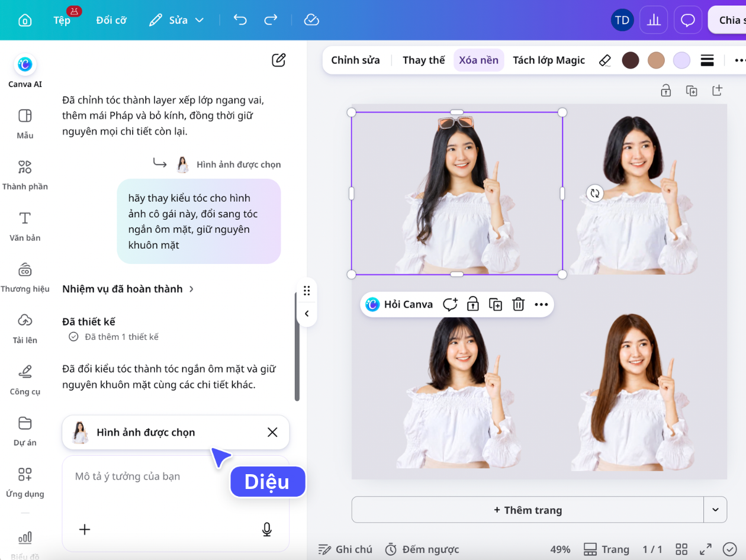Click the chat panel scrollbar

(297, 346)
